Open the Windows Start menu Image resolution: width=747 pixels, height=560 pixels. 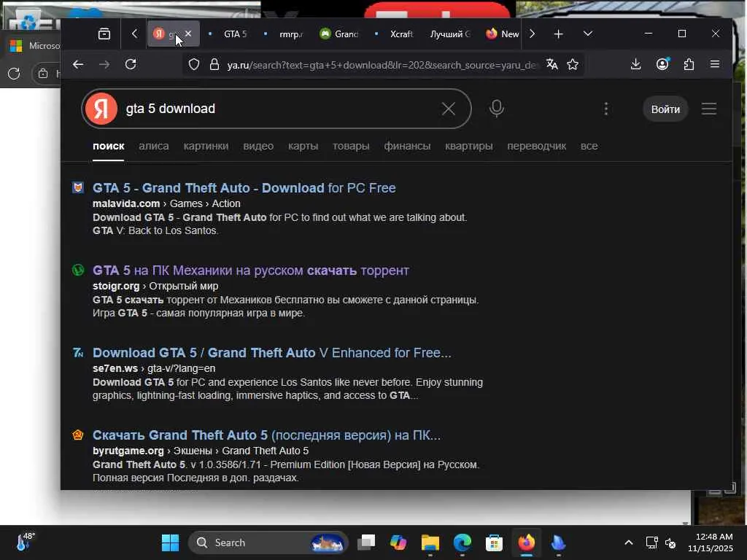pos(170,542)
